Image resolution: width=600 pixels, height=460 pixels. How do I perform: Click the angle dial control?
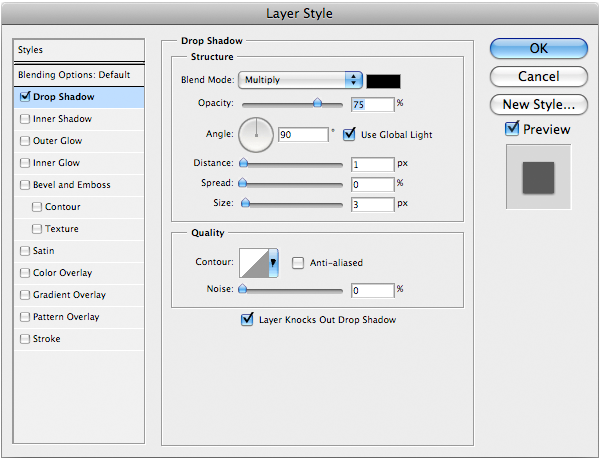[x=256, y=133]
